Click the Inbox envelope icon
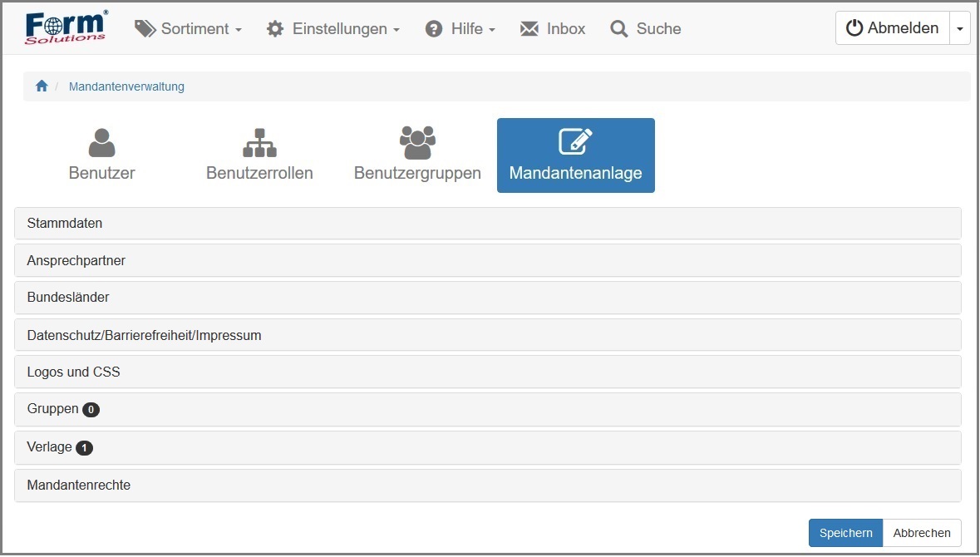 coord(529,29)
